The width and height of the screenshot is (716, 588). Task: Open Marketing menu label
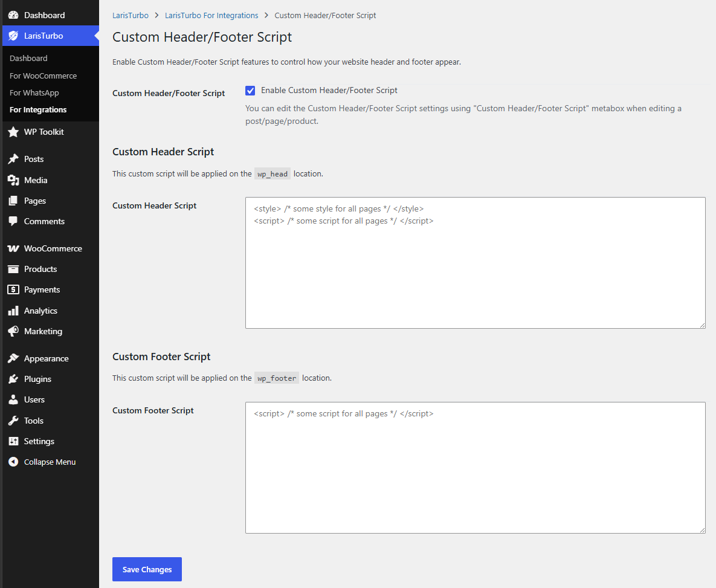[x=43, y=331]
